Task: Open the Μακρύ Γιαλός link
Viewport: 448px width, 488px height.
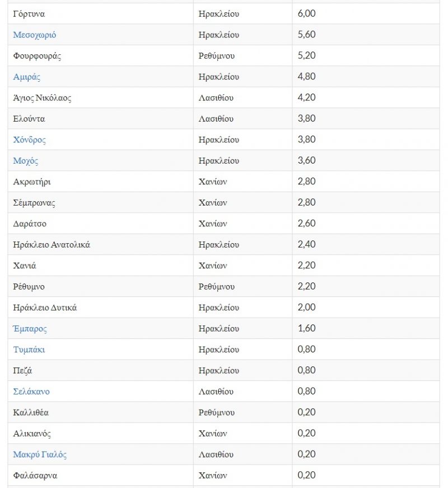Action: 40,454
